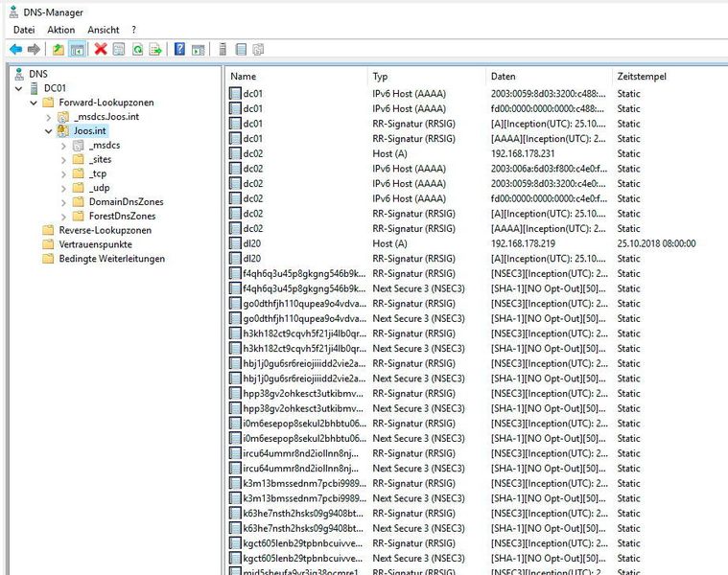Expand the _msdcs subfolder under Joos.int
This screenshot has width=728, height=575.
coord(63,146)
